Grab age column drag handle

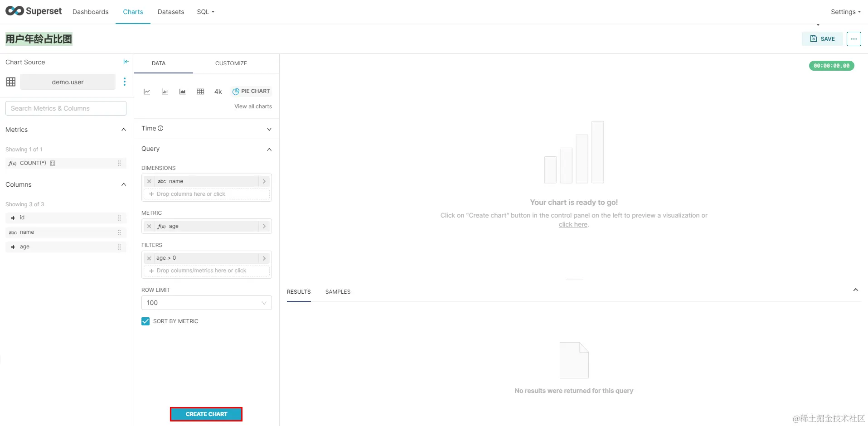pyautogui.click(x=119, y=247)
